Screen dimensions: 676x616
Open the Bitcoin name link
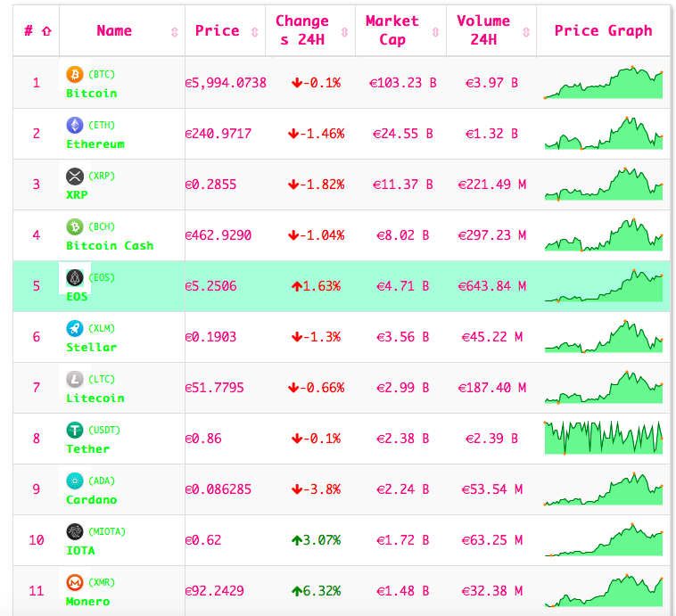[x=91, y=93]
